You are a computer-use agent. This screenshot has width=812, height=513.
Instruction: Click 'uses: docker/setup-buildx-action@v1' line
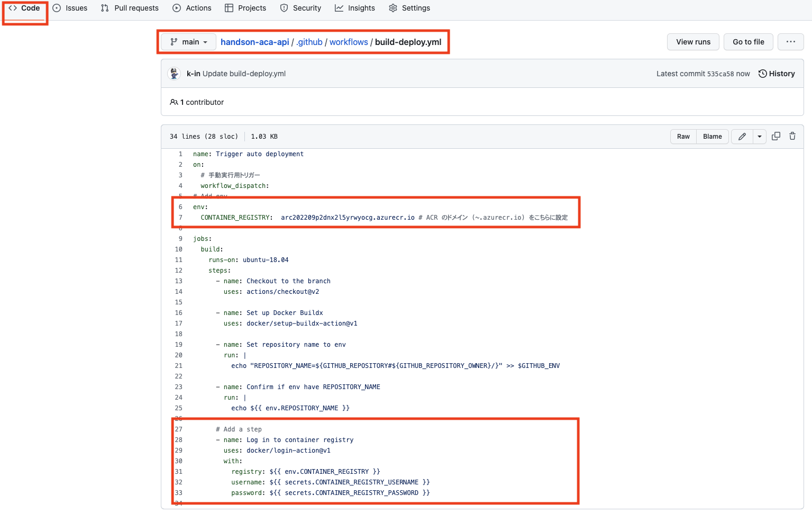290,323
